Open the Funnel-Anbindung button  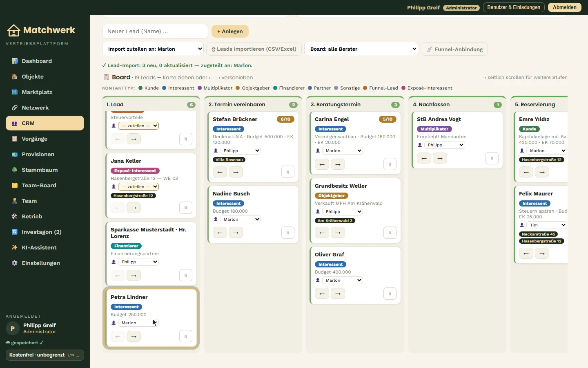pos(454,49)
